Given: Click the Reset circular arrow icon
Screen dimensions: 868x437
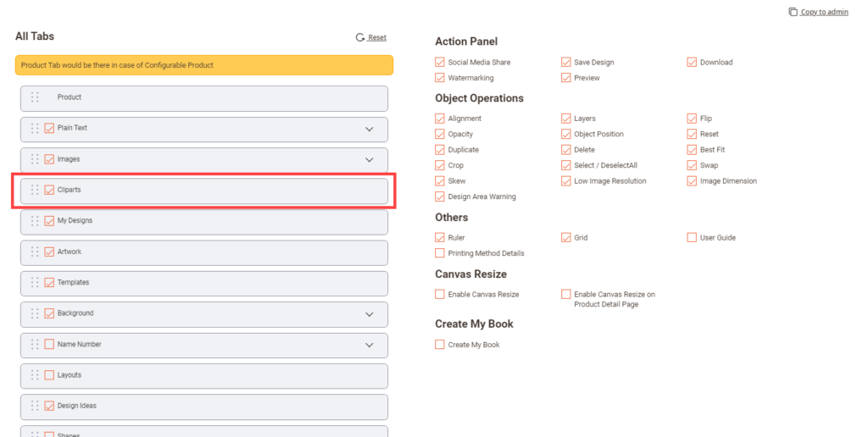Looking at the screenshot, I should (360, 37).
